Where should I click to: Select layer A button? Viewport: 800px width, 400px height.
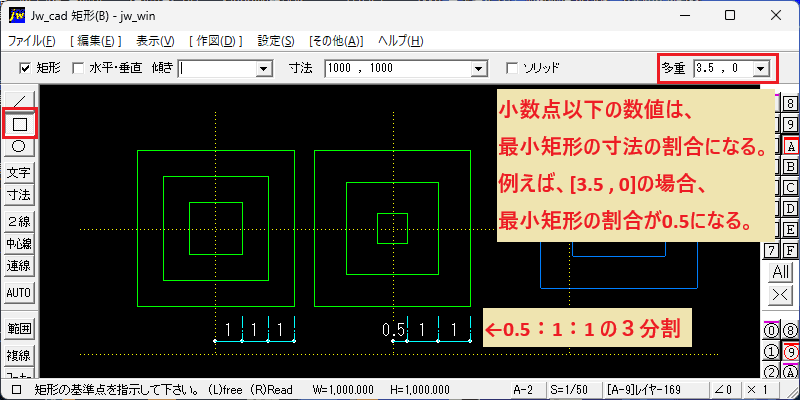pyautogui.click(x=791, y=146)
